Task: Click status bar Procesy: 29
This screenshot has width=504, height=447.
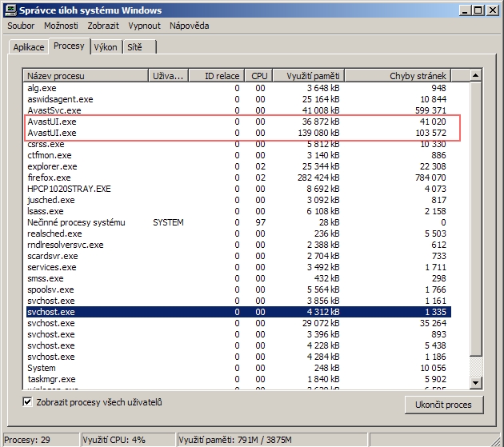Action: tap(41, 440)
